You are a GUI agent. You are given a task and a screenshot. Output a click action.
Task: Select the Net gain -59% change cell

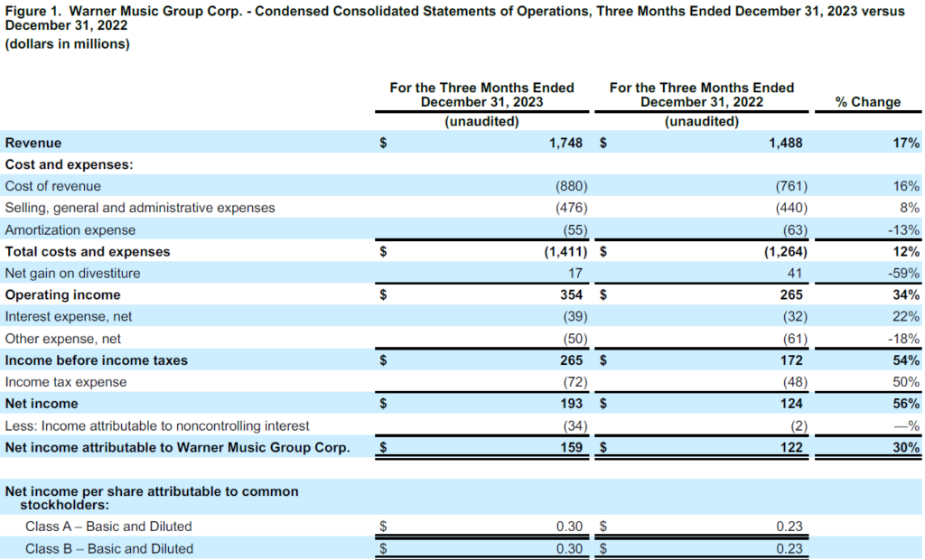point(903,273)
